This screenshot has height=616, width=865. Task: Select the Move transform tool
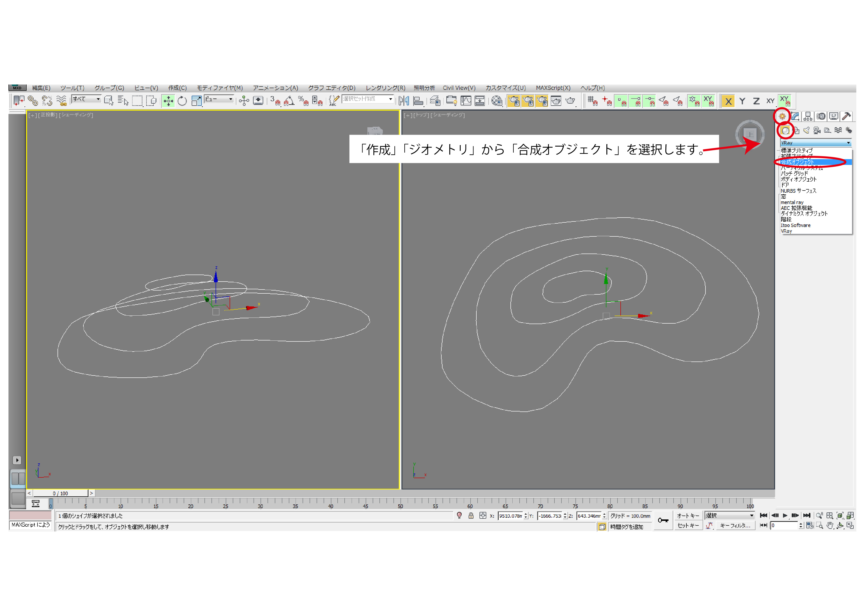(168, 101)
